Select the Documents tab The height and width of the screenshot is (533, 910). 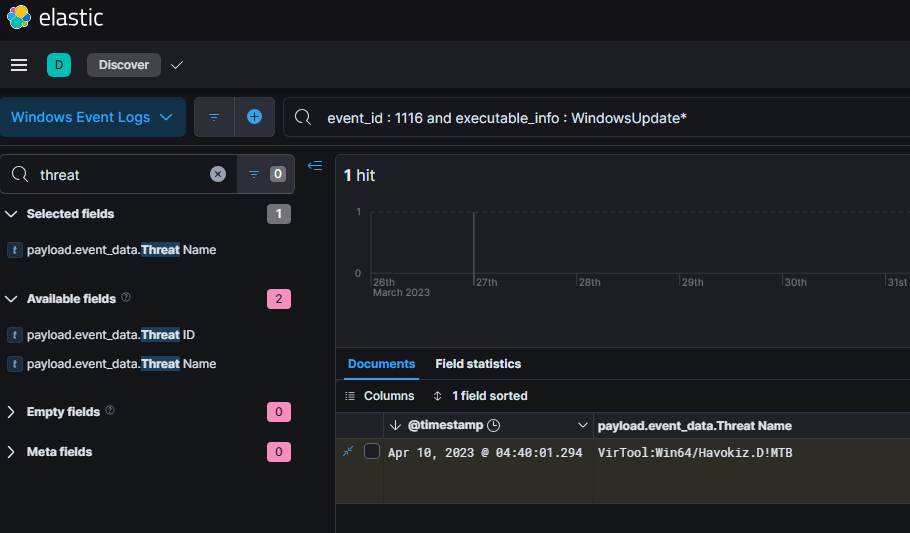pos(381,364)
